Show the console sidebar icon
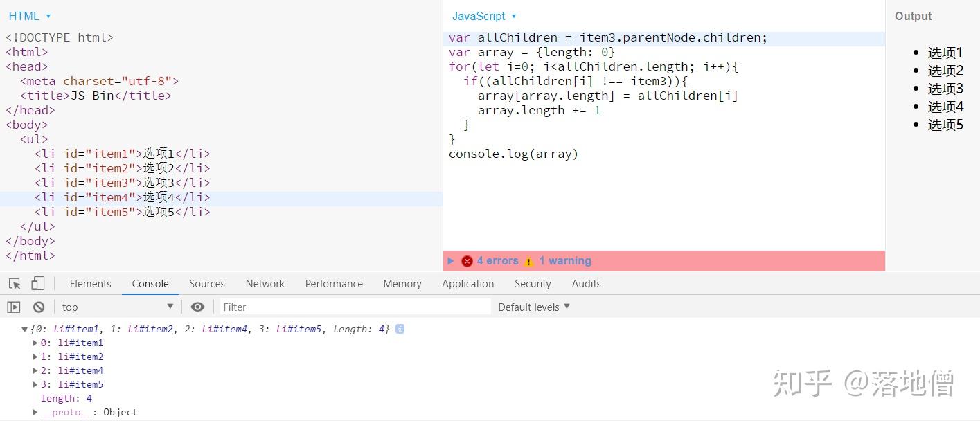980x423 pixels. (14, 307)
